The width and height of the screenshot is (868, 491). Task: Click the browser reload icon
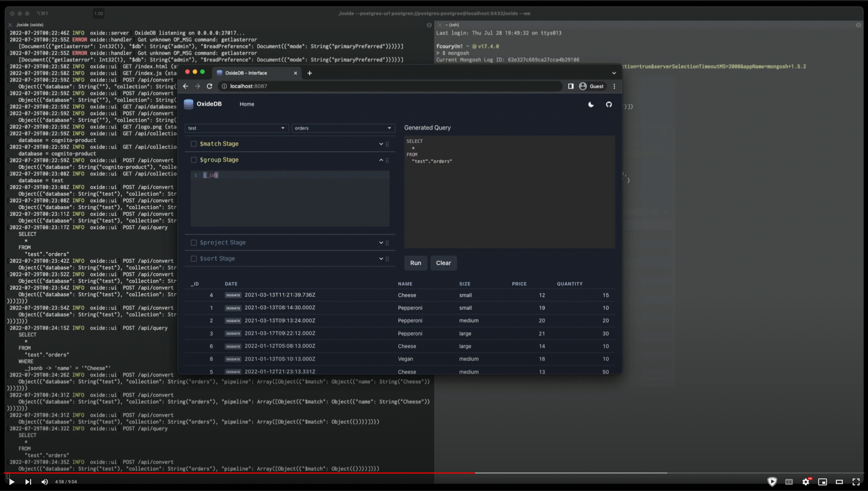coord(209,86)
